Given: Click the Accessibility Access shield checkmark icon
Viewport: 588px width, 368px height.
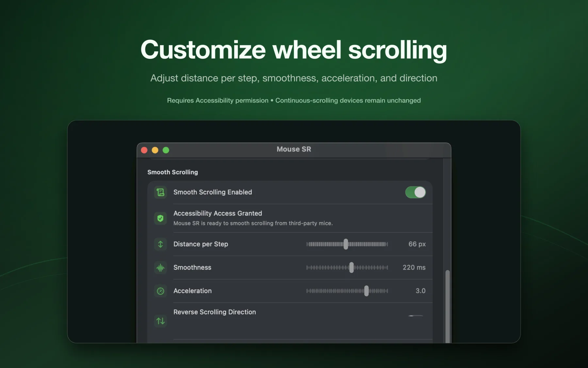Looking at the screenshot, I should [x=160, y=218].
